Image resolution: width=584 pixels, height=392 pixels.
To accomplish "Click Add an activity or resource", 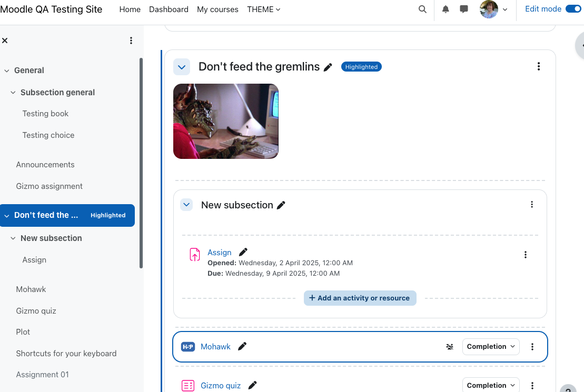I will [x=360, y=298].
